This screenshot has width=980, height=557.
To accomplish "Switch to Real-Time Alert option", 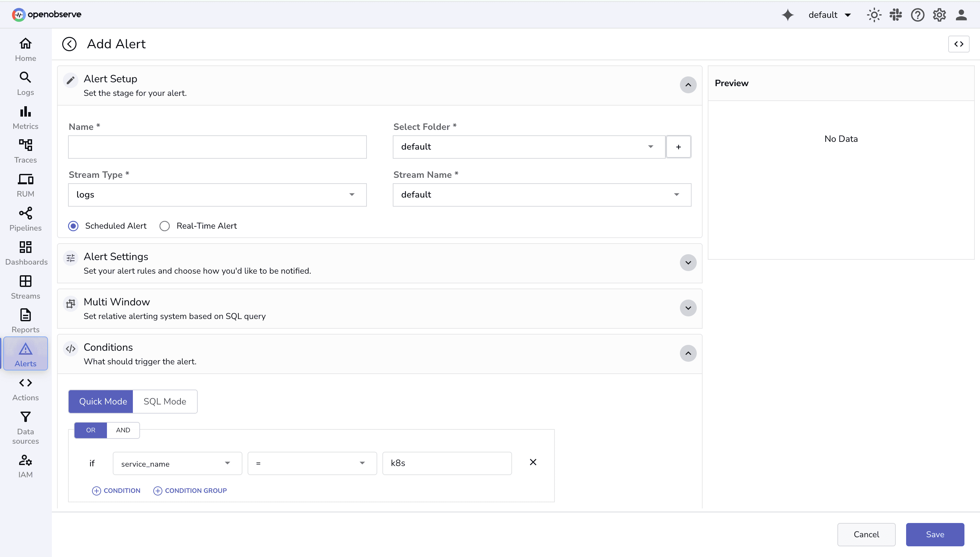I will tap(165, 226).
